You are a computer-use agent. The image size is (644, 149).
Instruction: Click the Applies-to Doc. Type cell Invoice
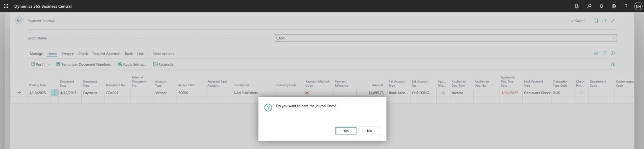pyautogui.click(x=462, y=93)
